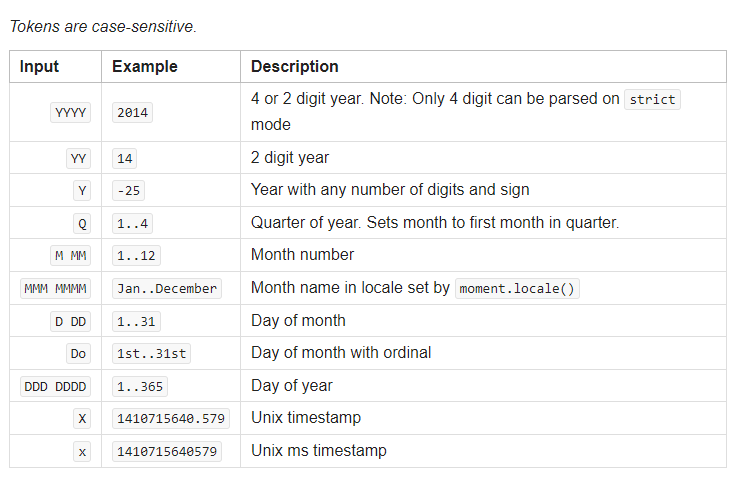Click the -25 example code

[132, 190]
